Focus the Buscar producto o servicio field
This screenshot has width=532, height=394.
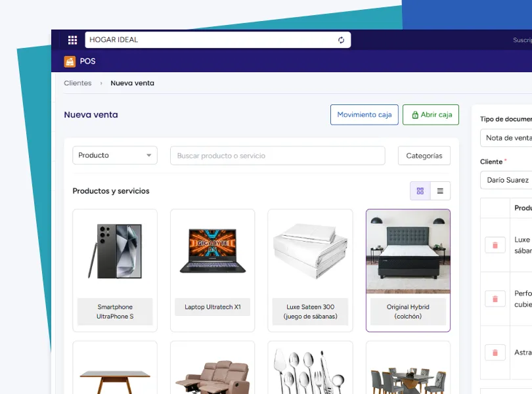278,156
